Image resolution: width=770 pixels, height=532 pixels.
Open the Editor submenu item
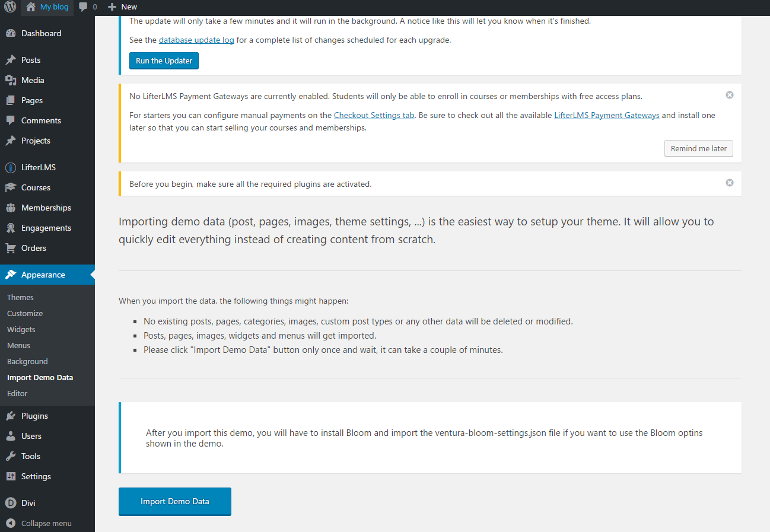[x=17, y=393]
